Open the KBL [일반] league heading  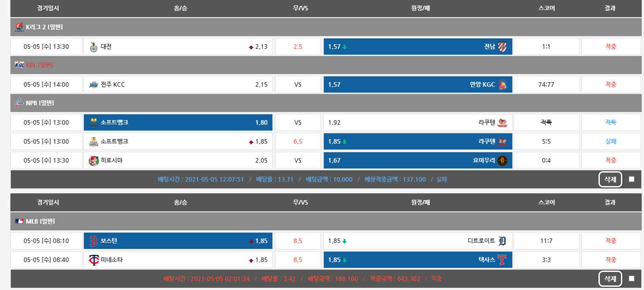tap(40, 65)
